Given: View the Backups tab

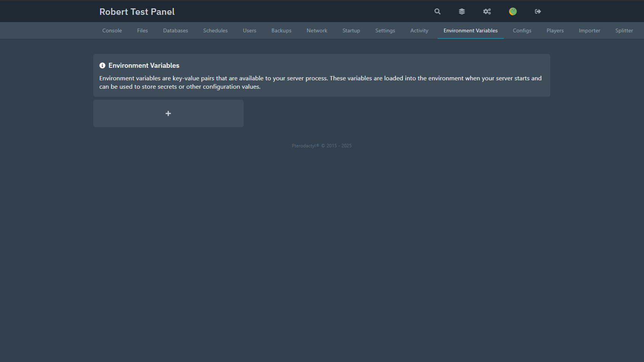Looking at the screenshot, I should coord(281,30).
